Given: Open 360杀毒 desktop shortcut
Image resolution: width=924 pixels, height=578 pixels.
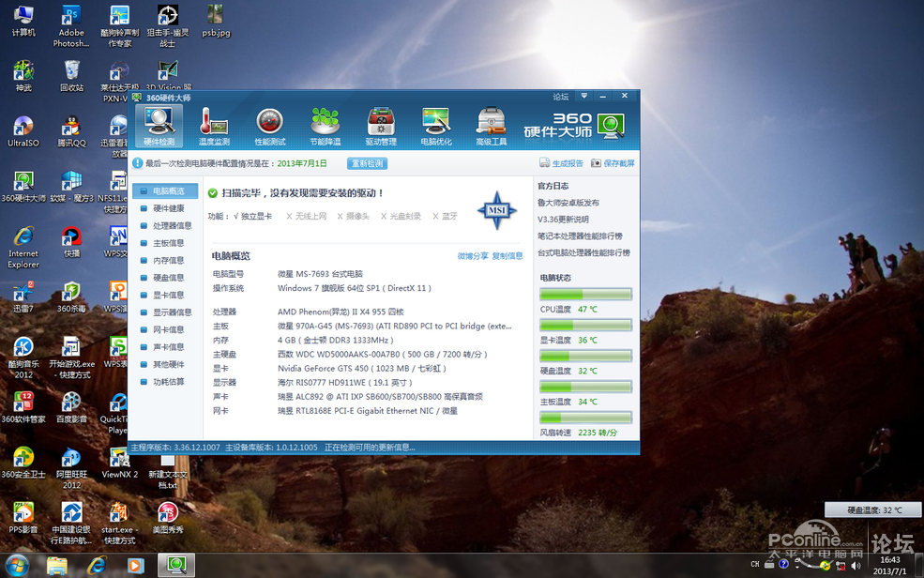Looking at the screenshot, I should pyautogui.click(x=71, y=297).
